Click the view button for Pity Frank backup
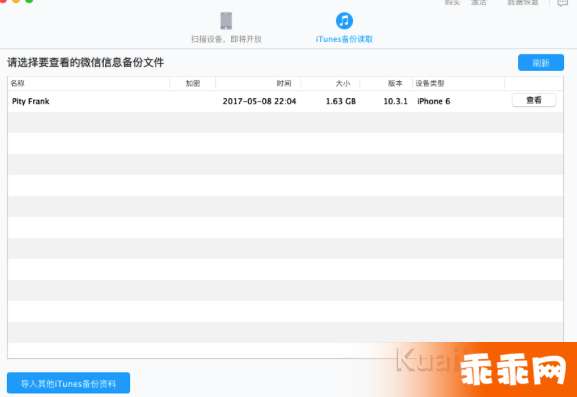Screen dimensions: 577x397 [534, 100]
